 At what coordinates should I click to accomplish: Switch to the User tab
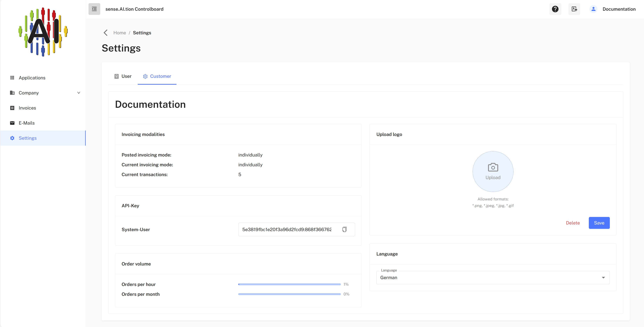coord(123,76)
